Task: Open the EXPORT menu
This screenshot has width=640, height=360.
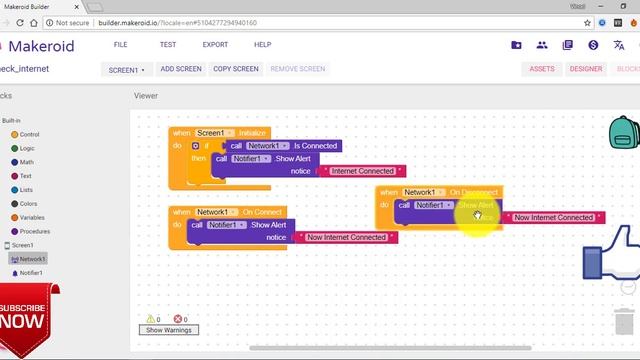Action: (215, 44)
